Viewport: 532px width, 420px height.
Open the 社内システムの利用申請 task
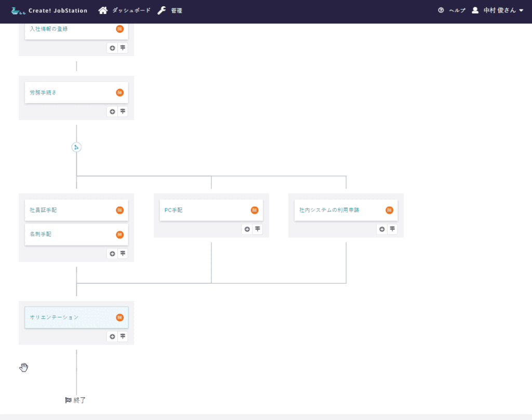(329, 210)
